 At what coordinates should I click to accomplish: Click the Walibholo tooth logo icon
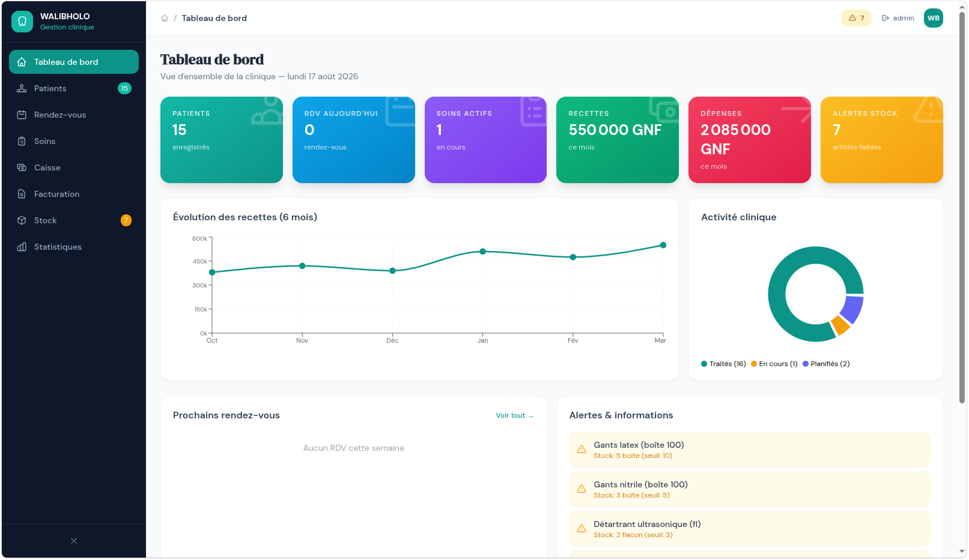pos(22,22)
